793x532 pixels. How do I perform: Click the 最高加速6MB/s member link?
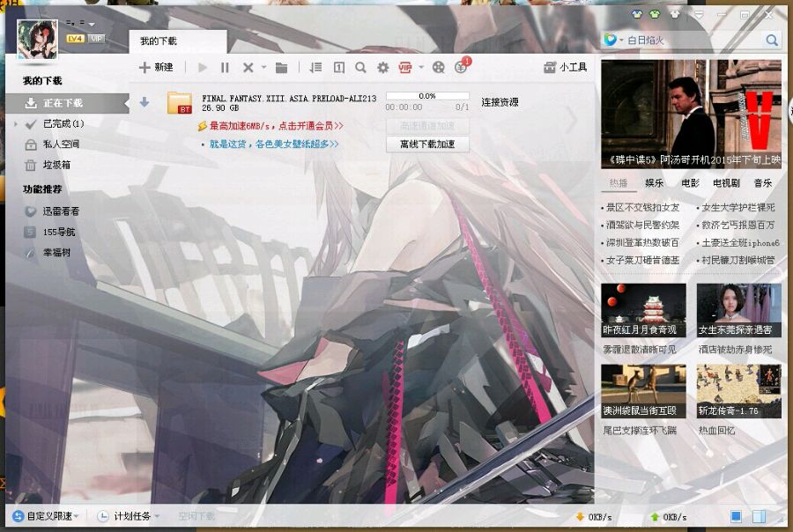tap(276, 126)
